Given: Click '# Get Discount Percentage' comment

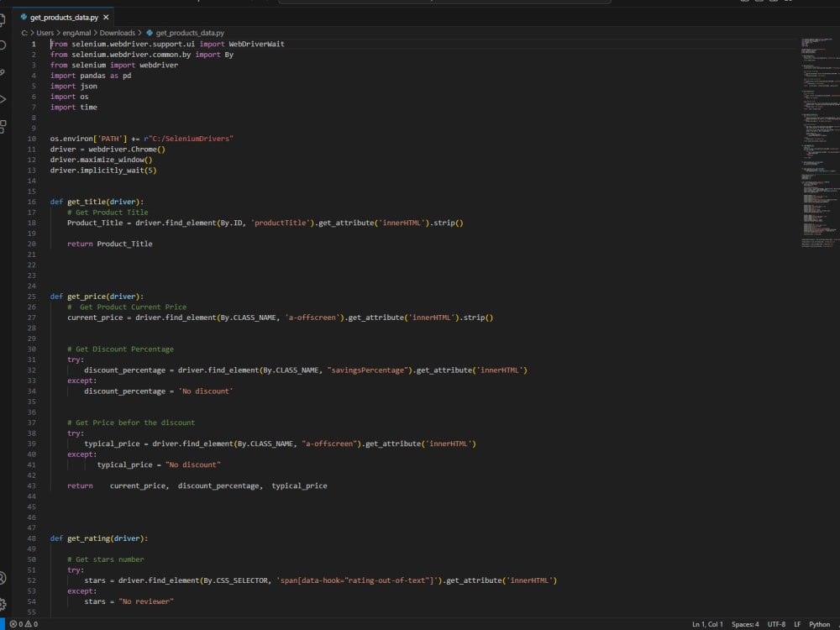Looking at the screenshot, I should click(120, 349).
